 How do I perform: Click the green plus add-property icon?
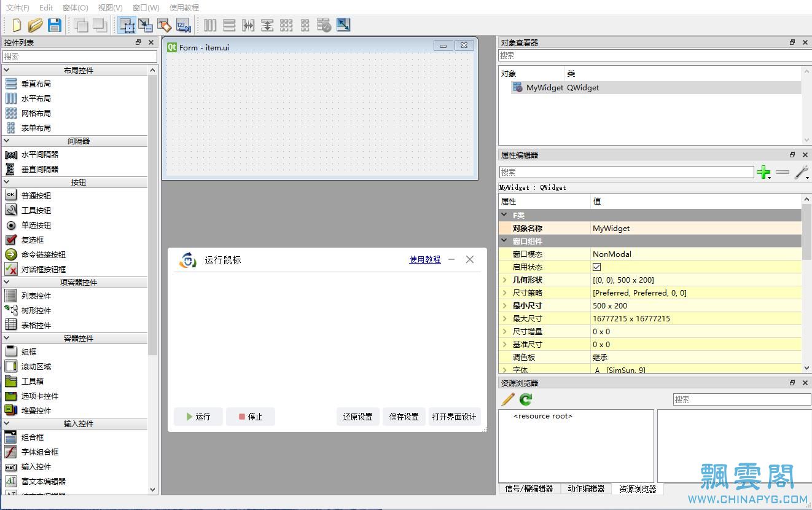763,173
